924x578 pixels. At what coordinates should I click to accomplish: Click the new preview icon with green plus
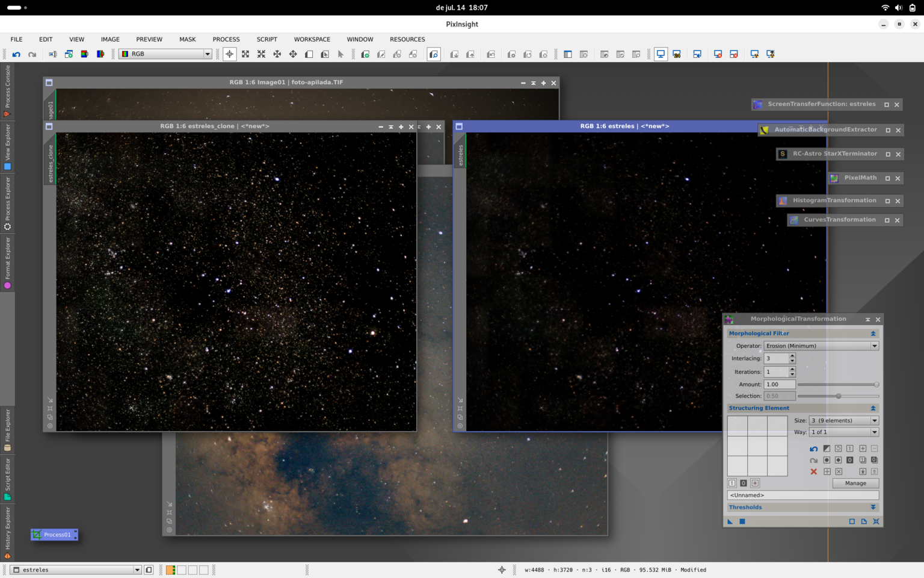pos(365,54)
